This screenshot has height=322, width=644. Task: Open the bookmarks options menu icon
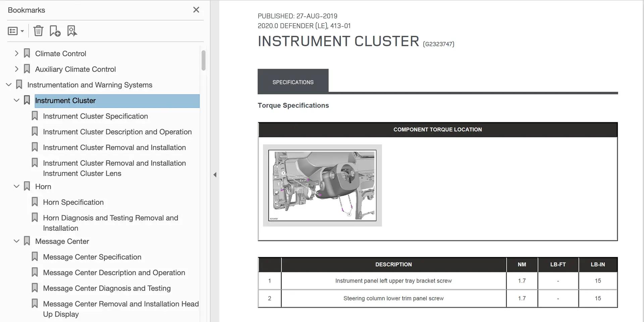point(15,31)
